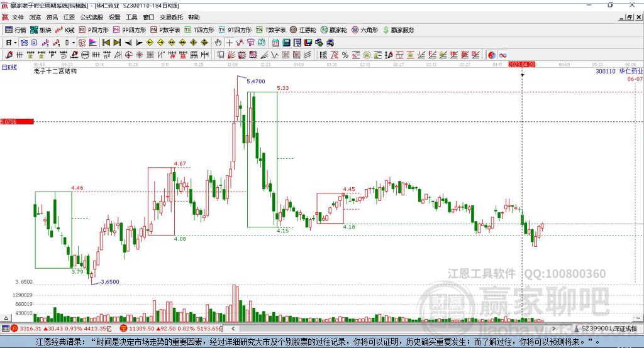Toggle the crosshair cursor tool

click(229, 43)
